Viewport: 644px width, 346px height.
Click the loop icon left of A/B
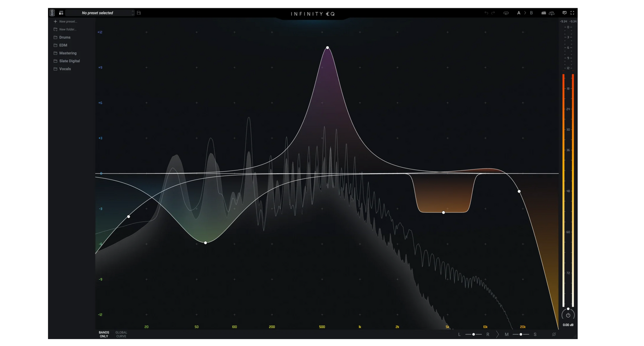tap(506, 13)
